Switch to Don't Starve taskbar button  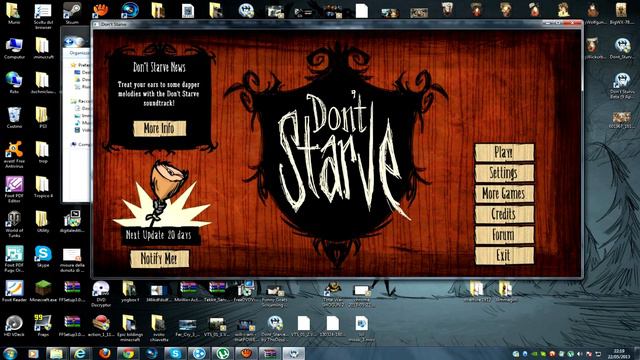coord(294,353)
